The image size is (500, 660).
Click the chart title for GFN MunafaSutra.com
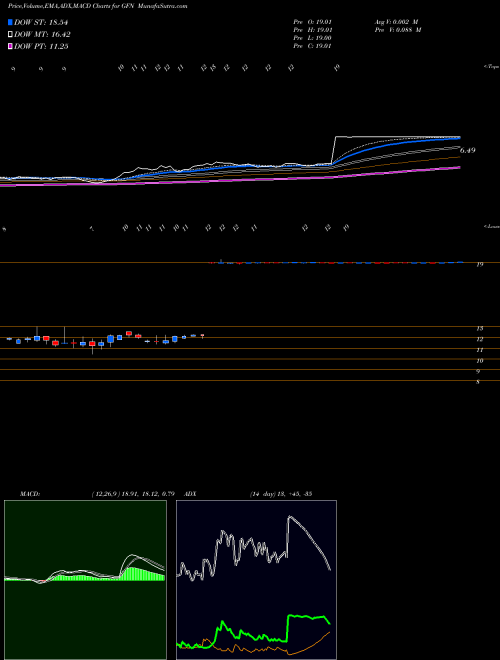pos(98,6)
